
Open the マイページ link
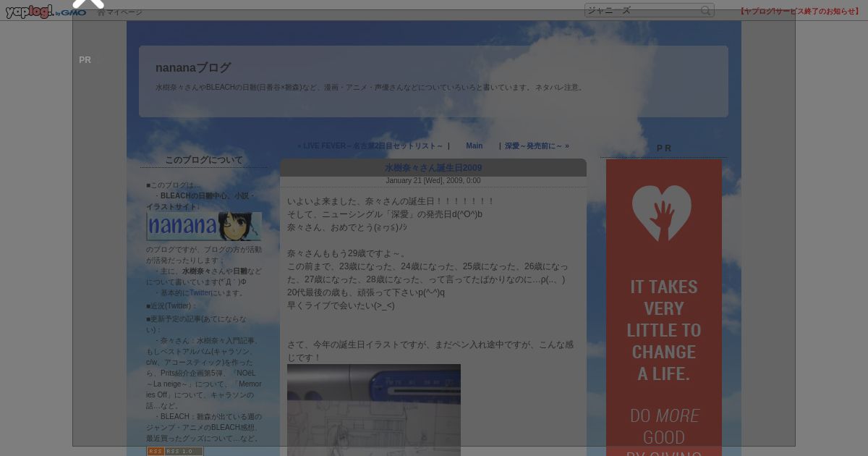(124, 12)
